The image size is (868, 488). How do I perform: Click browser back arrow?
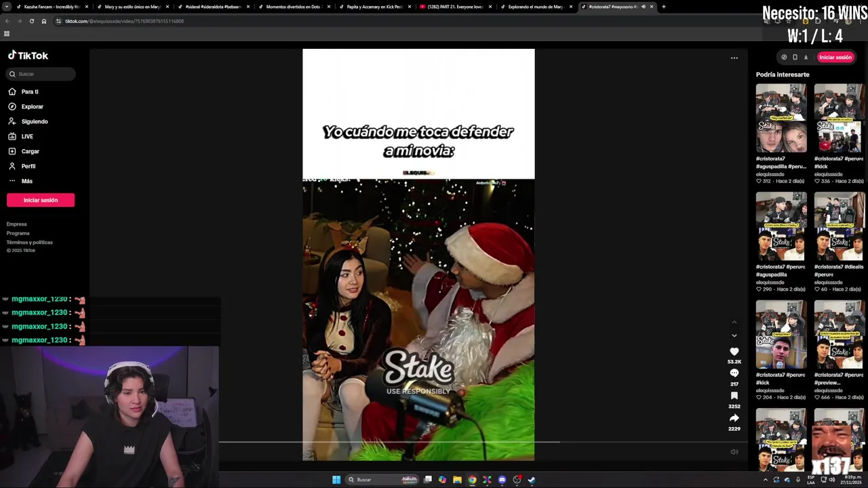(x=7, y=21)
